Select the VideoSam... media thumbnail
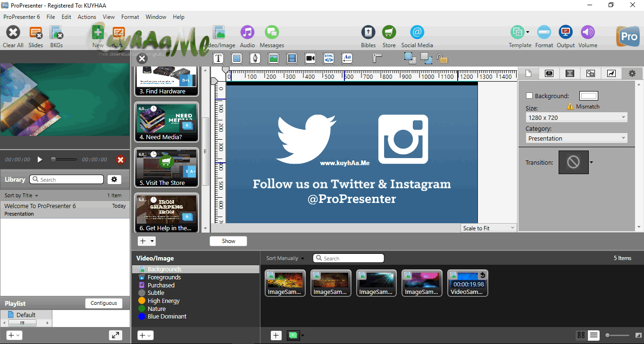Image resolution: width=644 pixels, height=344 pixels. pos(468,283)
